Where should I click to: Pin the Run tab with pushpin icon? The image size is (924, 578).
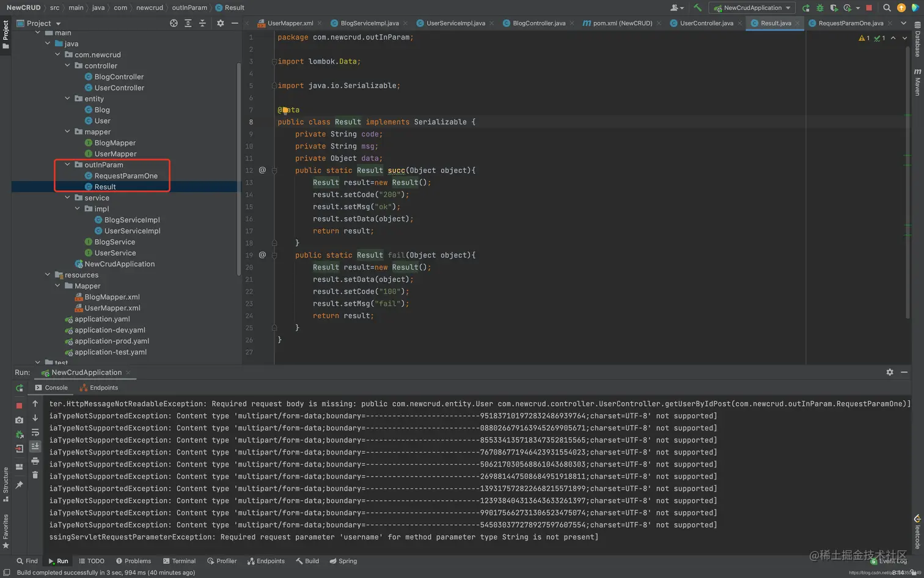(19, 484)
